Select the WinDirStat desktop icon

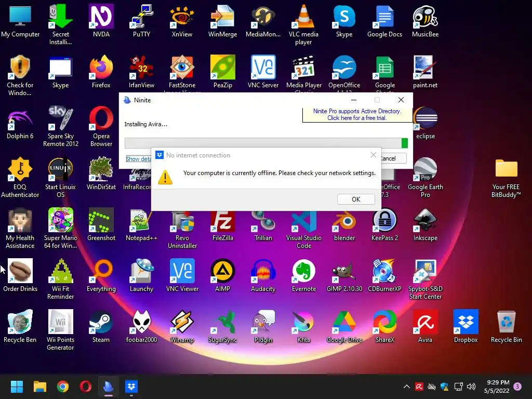(x=101, y=174)
